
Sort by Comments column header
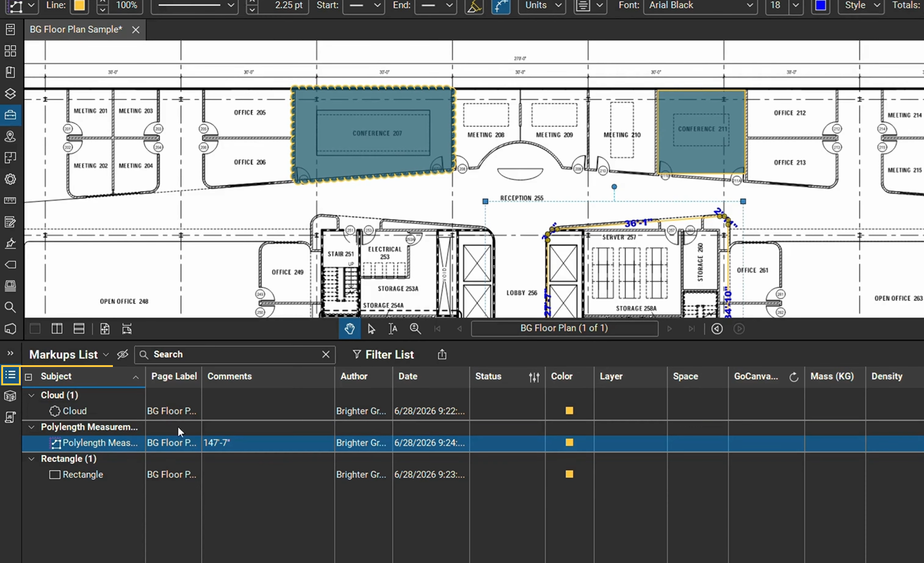coord(229,377)
